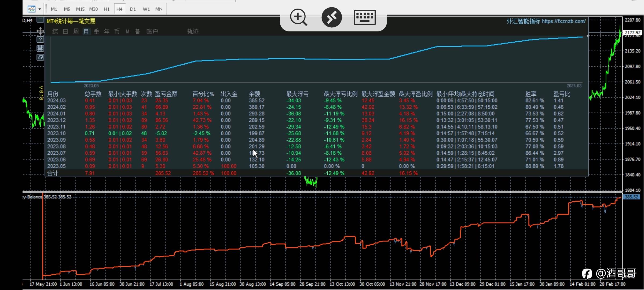Open the 账户 account tab

(152, 32)
